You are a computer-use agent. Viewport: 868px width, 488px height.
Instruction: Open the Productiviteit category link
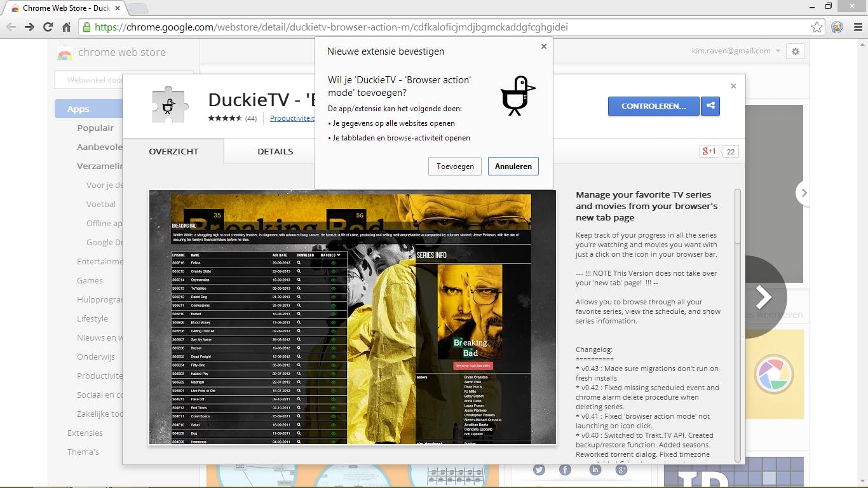pyautogui.click(x=293, y=118)
